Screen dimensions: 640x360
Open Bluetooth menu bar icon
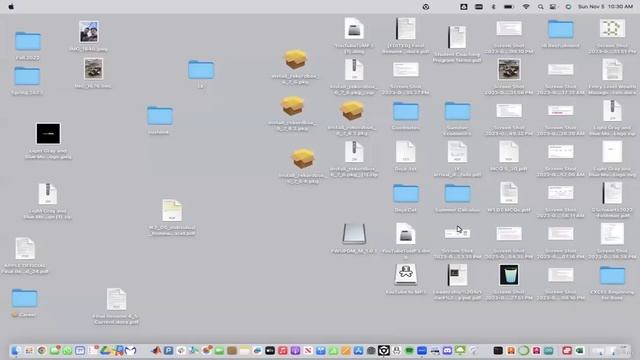pos(493,7)
